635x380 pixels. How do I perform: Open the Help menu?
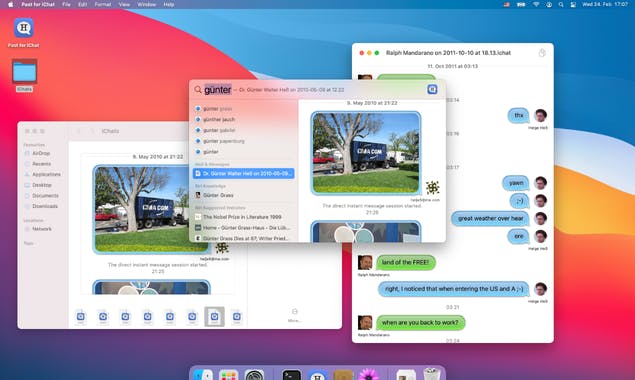click(x=169, y=4)
